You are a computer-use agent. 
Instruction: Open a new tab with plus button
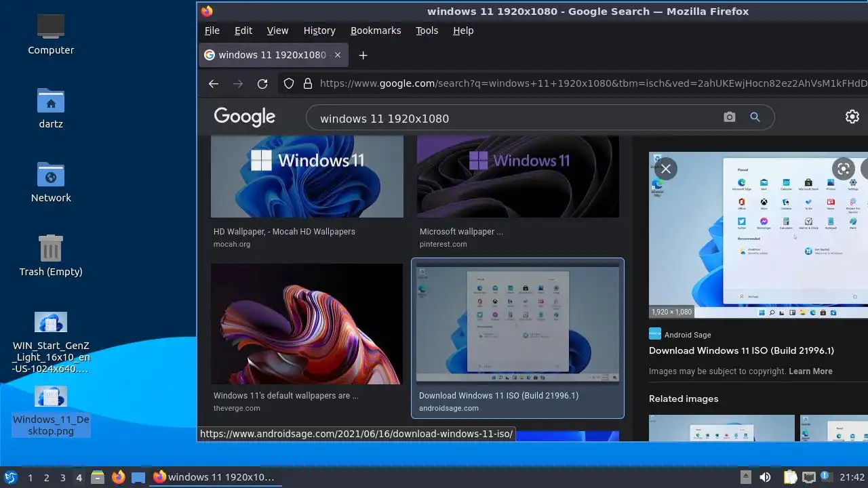click(363, 56)
